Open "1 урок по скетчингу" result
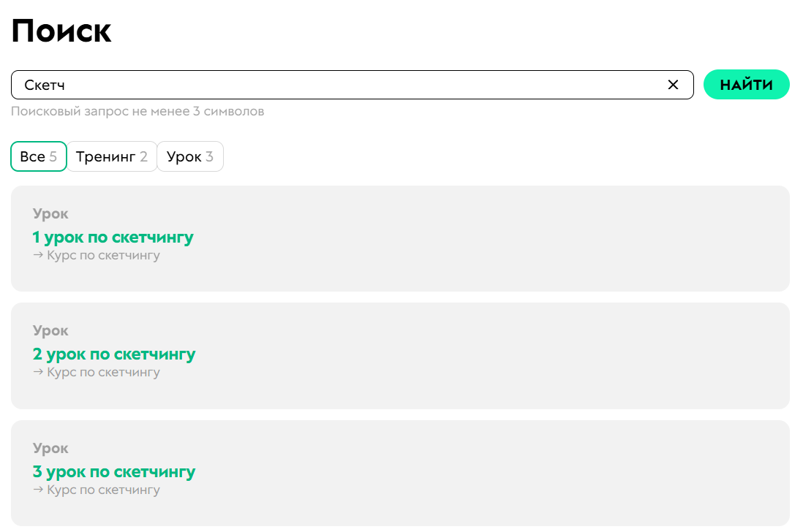The image size is (803, 532). click(x=113, y=237)
